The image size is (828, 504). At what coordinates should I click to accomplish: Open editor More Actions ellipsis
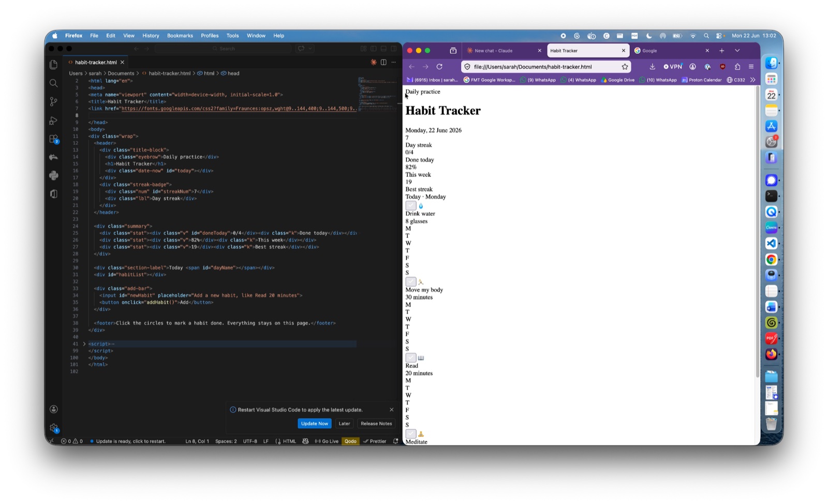click(393, 62)
